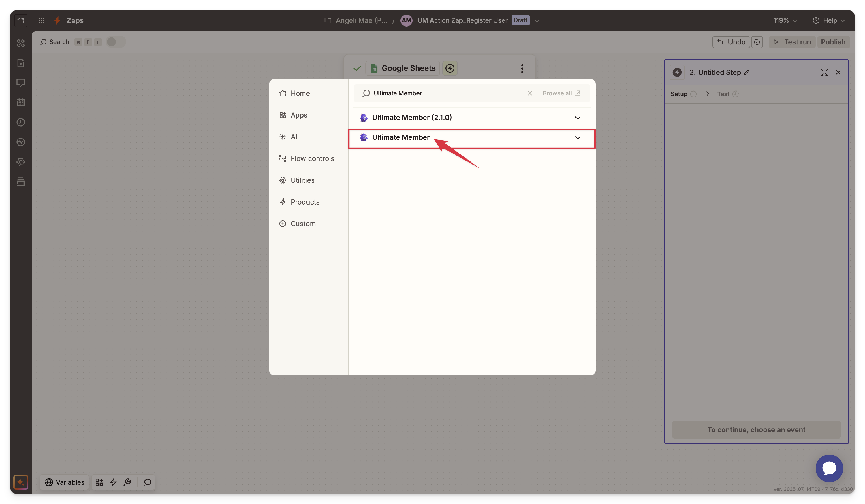Expand the step panel to full screen
Screen dimensions: 865x504
824,72
